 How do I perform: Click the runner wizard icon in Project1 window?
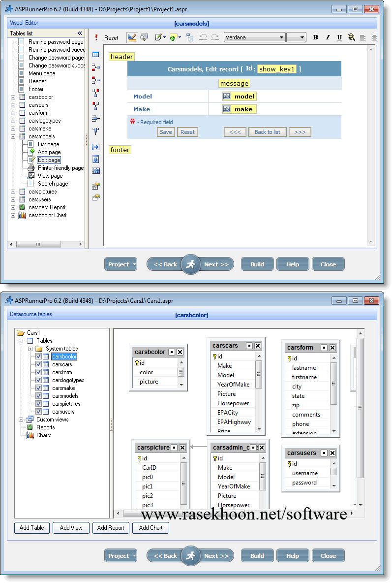[x=191, y=264]
